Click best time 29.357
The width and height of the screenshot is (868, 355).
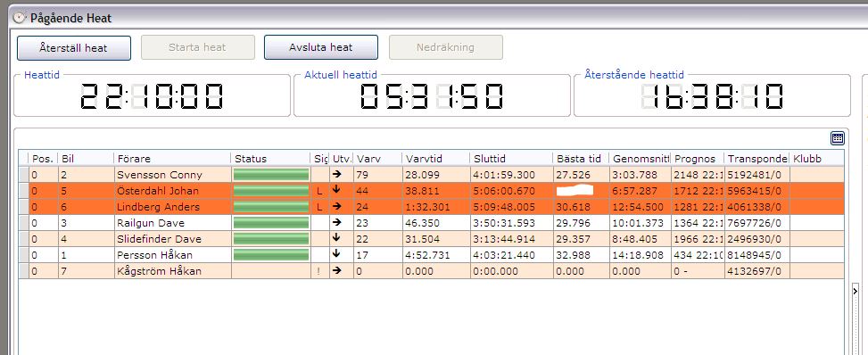coord(573,239)
